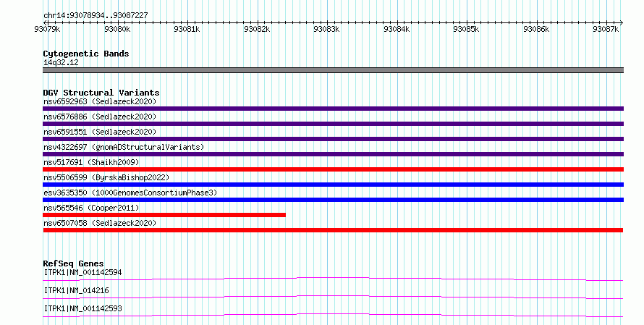Select the gray 14q32.12 cytogenetic band bar
This screenshot has width=644, height=325.
[x=333, y=70]
